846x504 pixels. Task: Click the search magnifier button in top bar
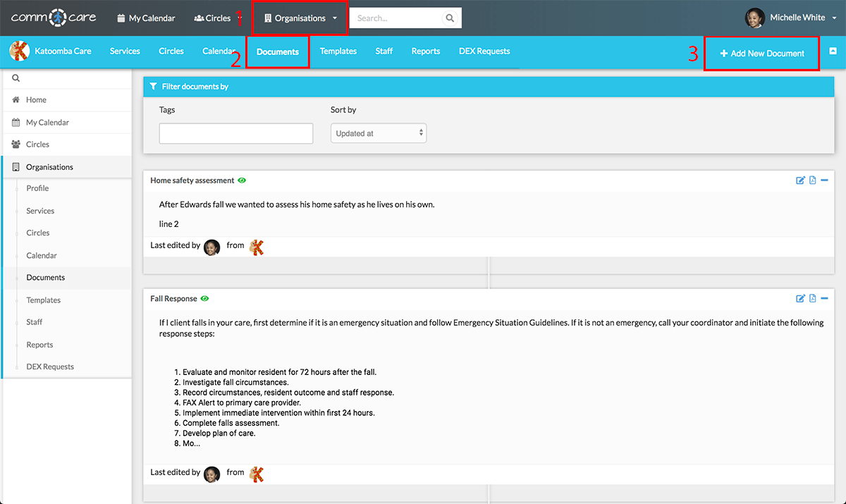click(450, 18)
